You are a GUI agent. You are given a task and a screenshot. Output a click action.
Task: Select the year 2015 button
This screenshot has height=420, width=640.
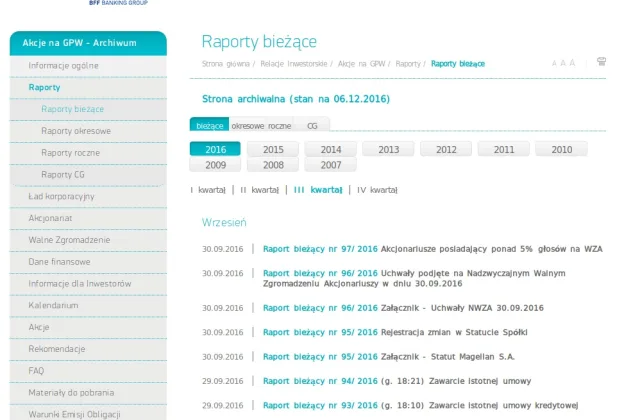pos(273,149)
